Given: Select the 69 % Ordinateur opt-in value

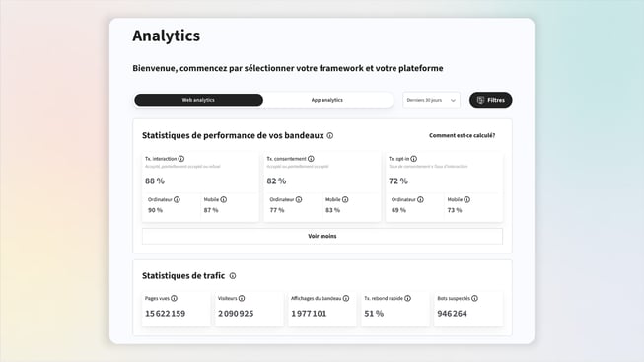Looking at the screenshot, I should coord(398,210).
